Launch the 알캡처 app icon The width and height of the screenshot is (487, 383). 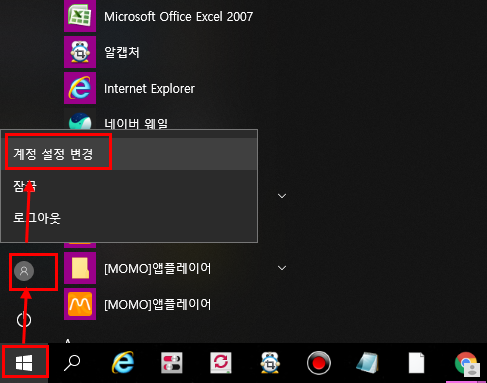point(80,52)
